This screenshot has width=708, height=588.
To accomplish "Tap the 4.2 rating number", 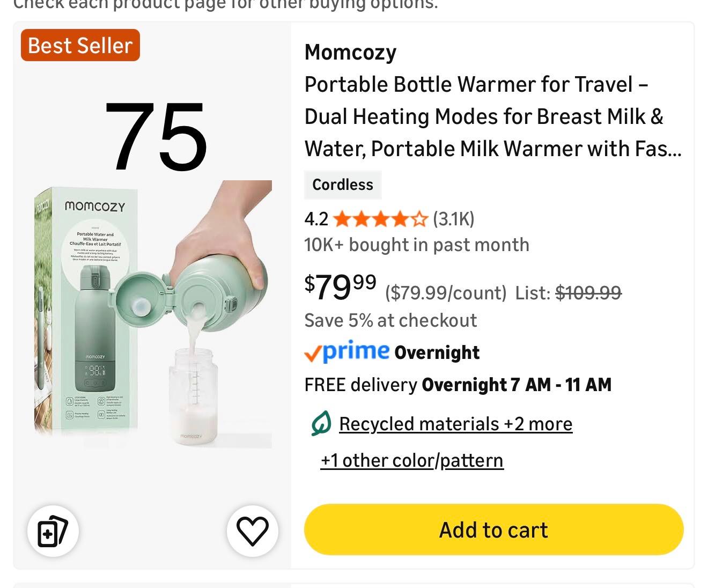I will pyautogui.click(x=316, y=219).
